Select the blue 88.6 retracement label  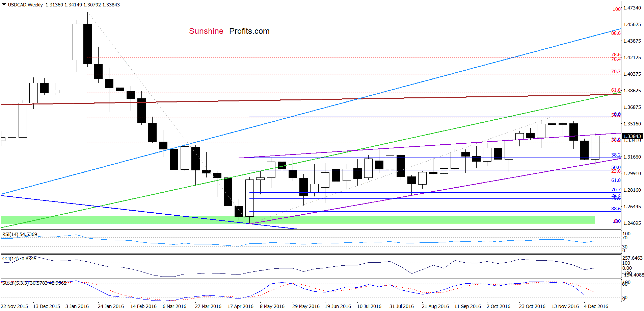(x=616, y=209)
